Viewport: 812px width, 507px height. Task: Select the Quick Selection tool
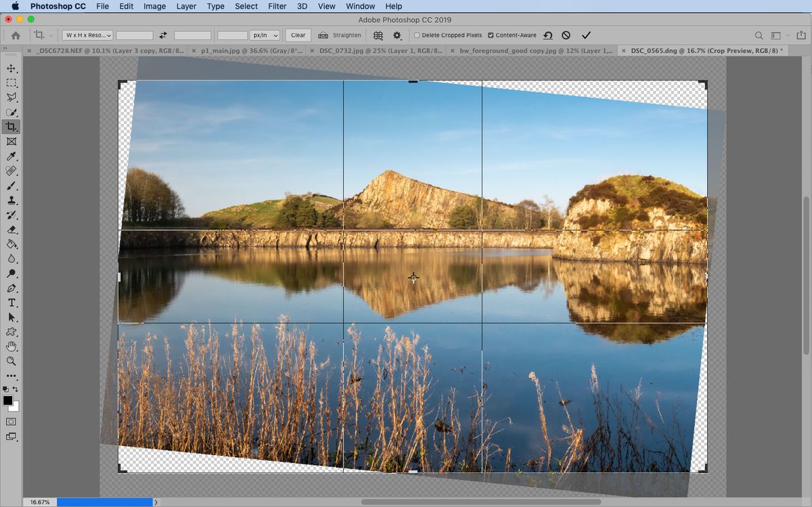coord(12,112)
